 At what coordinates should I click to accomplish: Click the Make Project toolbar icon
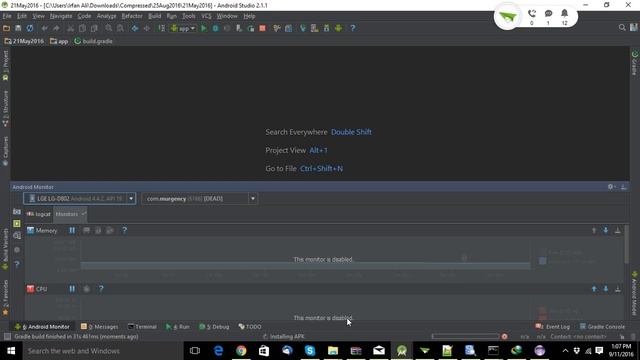(x=162, y=28)
